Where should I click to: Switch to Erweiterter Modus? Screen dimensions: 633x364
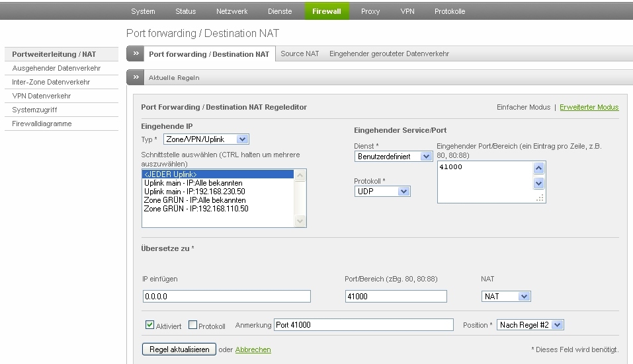point(589,107)
